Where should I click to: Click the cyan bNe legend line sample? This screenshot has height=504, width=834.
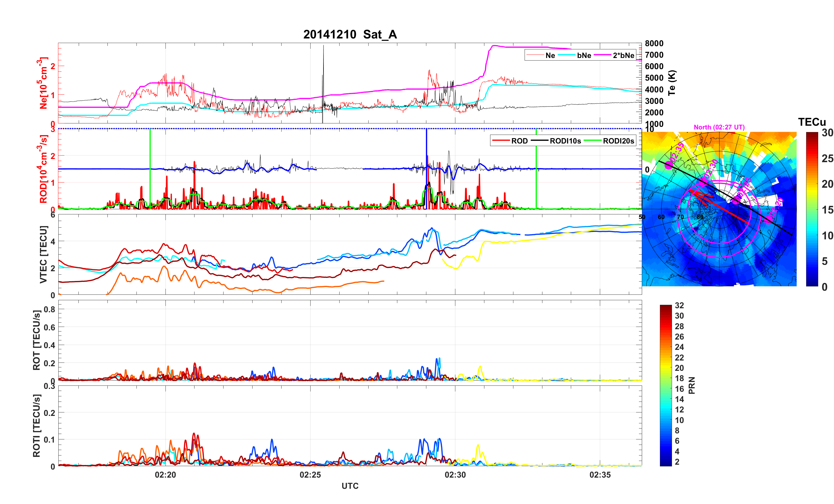[566, 55]
